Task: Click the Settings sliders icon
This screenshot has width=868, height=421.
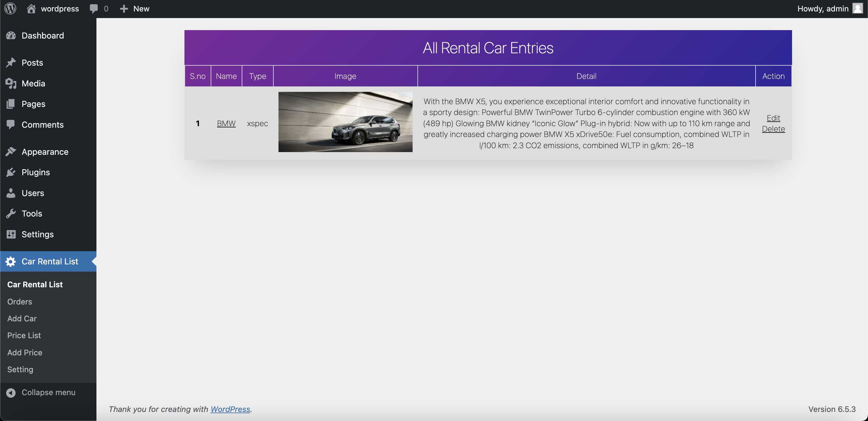Action: (11, 234)
